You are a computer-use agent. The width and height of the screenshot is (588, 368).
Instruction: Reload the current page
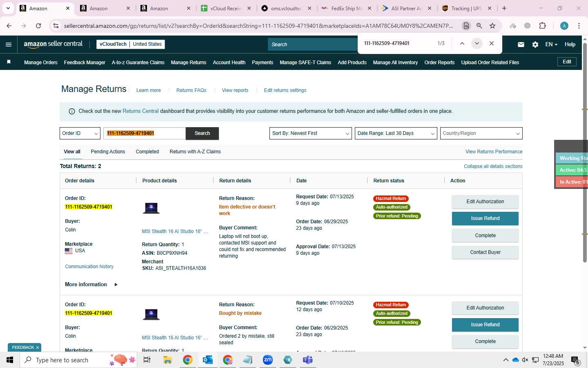[38, 26]
